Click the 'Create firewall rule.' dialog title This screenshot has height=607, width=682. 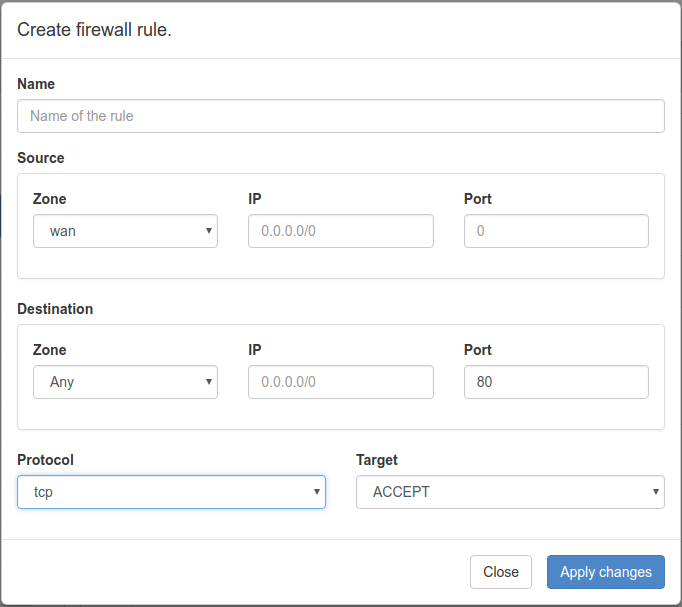pyautogui.click(x=95, y=30)
